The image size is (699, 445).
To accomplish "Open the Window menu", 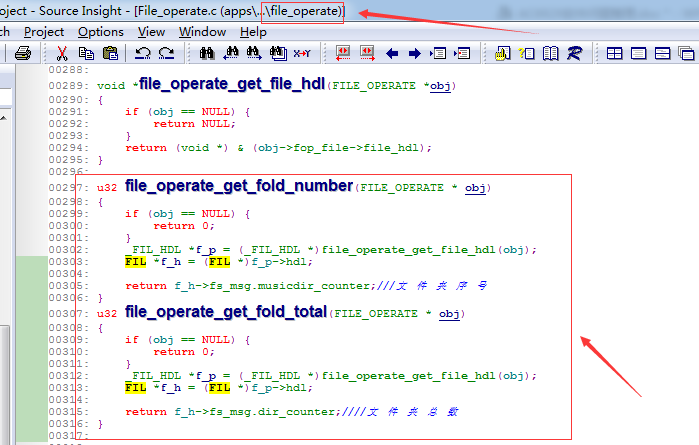I will pos(202,32).
